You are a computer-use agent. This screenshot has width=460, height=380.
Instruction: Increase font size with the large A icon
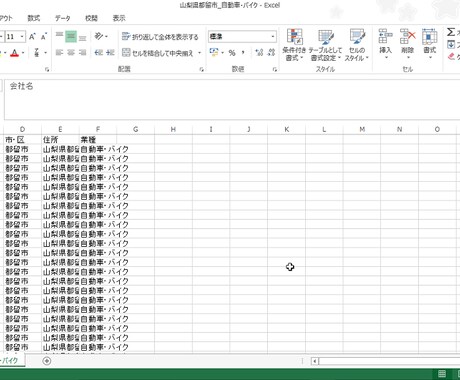coord(32,36)
